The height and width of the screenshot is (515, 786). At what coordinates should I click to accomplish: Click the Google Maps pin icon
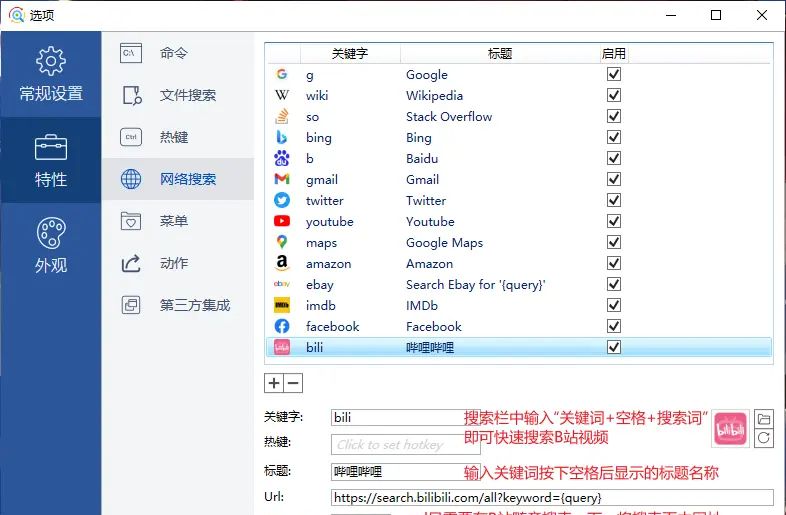coord(282,242)
